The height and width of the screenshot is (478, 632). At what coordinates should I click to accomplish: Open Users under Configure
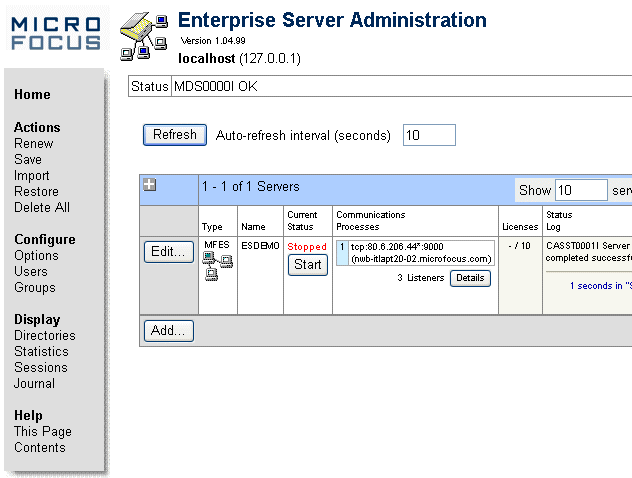pos(31,271)
